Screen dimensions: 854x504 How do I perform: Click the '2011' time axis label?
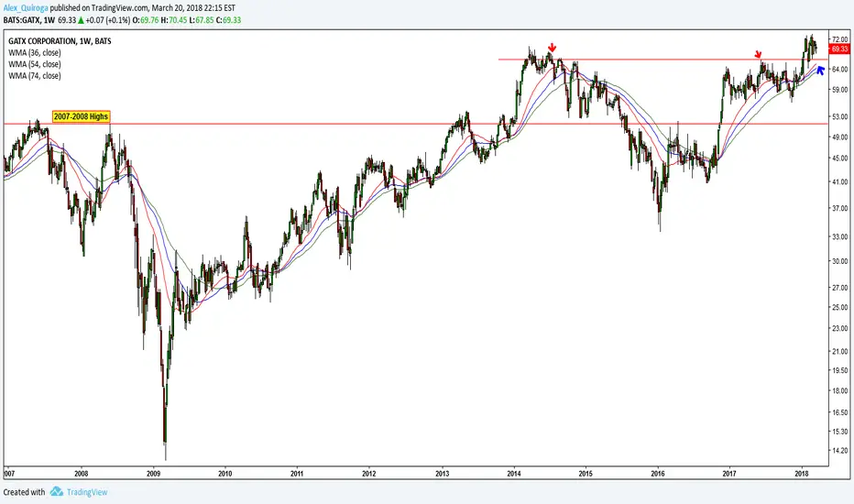pos(297,474)
